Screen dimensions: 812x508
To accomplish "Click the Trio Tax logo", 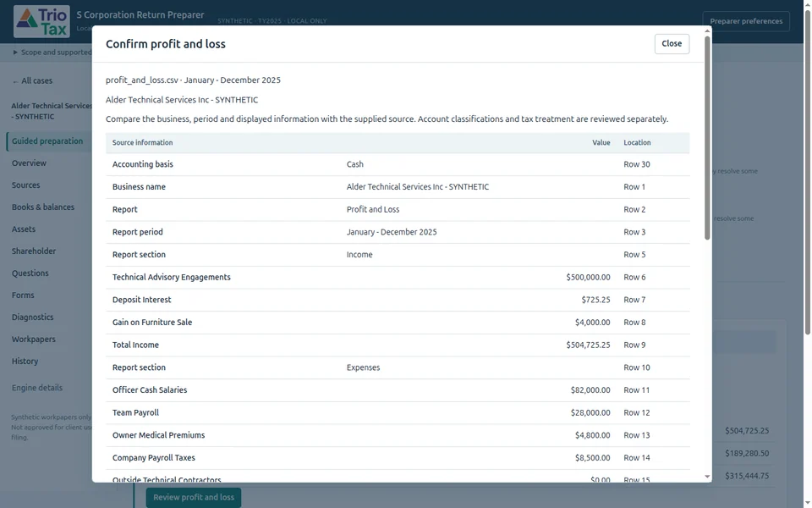I will (x=41, y=21).
